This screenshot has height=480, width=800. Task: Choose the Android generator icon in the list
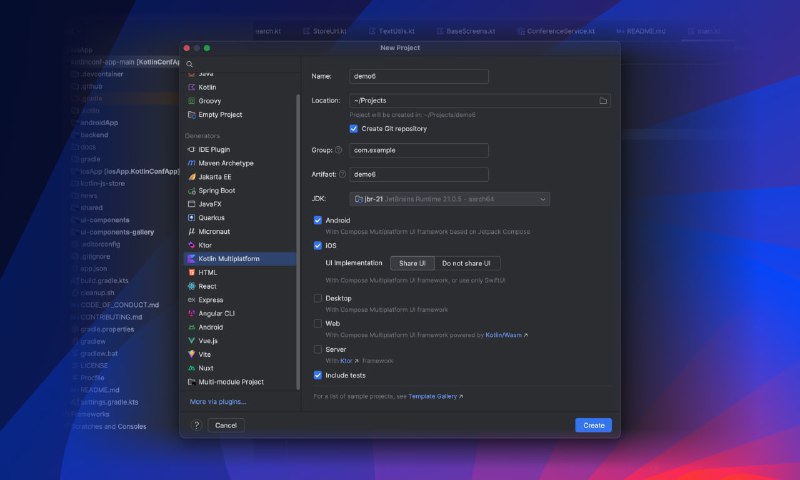click(x=191, y=327)
